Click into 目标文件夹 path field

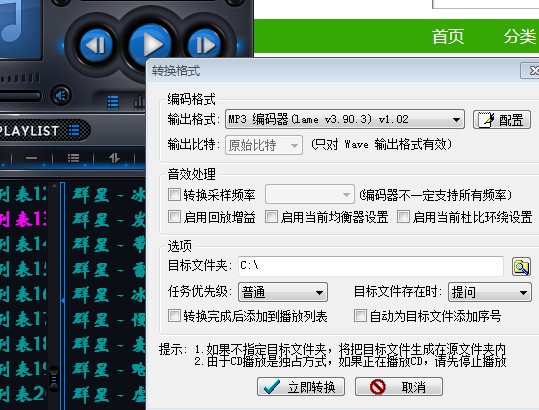pos(371,266)
